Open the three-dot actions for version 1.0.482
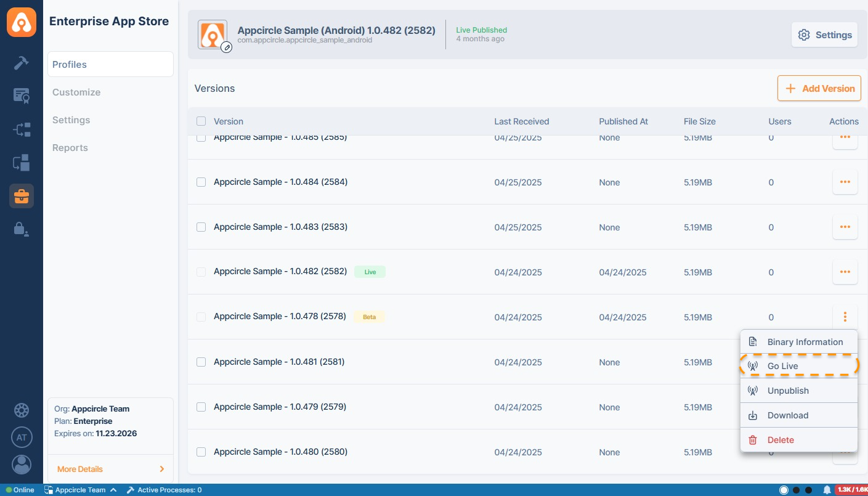 [x=845, y=272]
